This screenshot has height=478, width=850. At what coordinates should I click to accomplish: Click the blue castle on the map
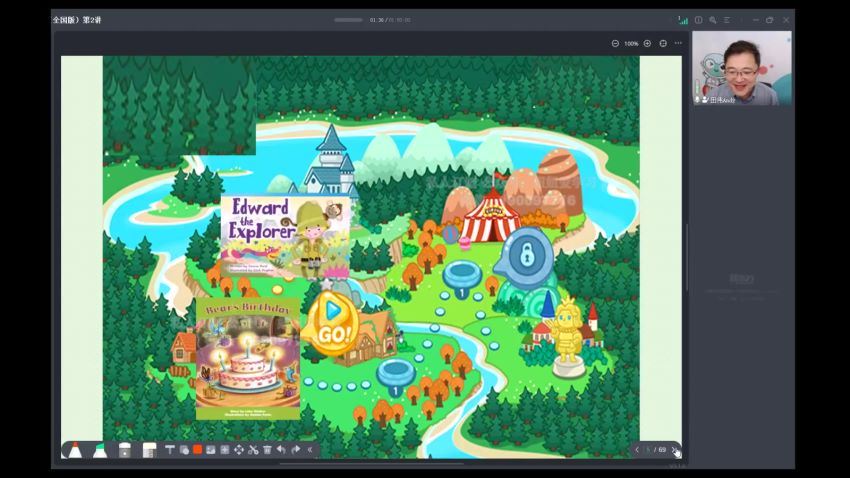pos(330,161)
